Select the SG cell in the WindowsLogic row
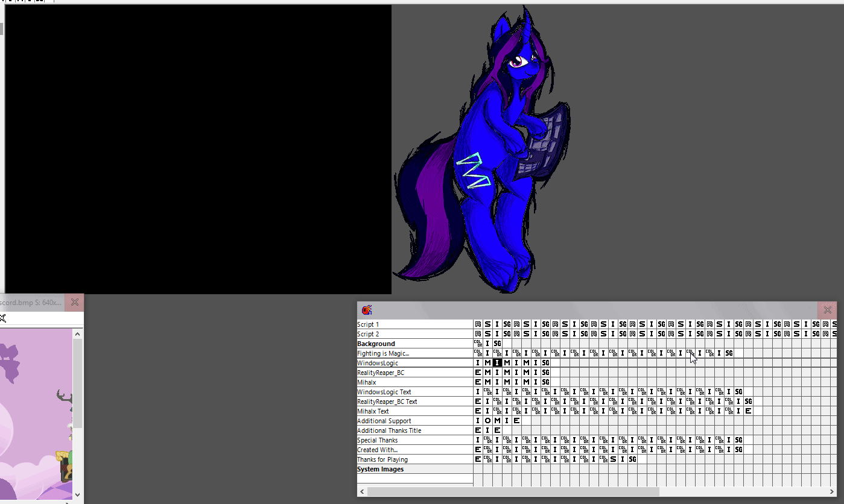Viewport: 844px width, 504px height. pos(546,363)
